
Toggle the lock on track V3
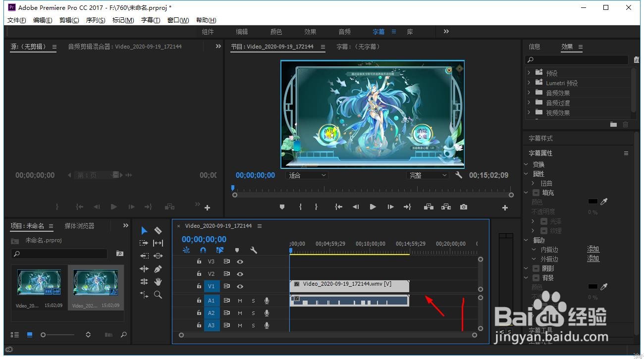tap(199, 261)
